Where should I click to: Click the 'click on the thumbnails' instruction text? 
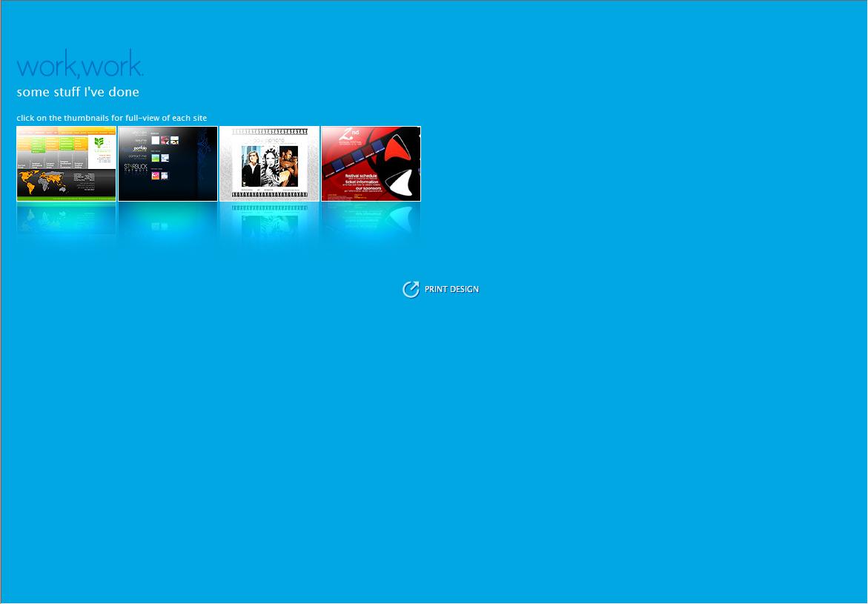coord(112,118)
